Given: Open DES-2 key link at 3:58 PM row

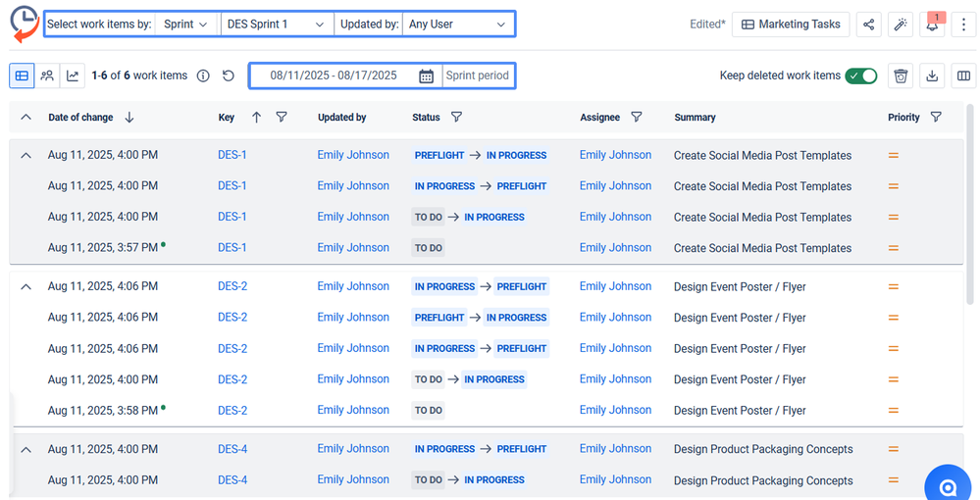Looking at the screenshot, I should pyautogui.click(x=232, y=410).
